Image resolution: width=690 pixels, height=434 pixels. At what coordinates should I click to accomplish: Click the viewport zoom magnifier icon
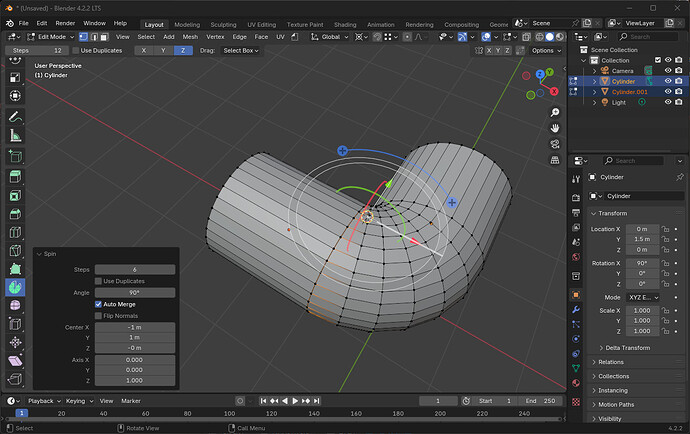click(x=555, y=113)
